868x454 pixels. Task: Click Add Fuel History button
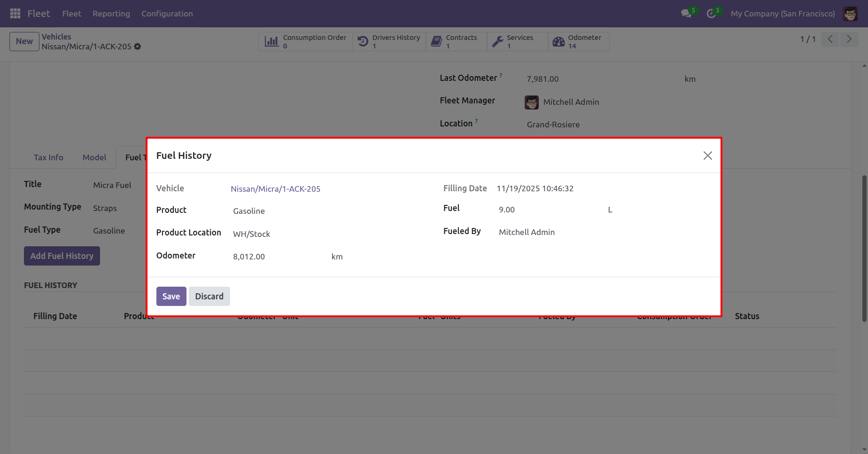(x=62, y=256)
